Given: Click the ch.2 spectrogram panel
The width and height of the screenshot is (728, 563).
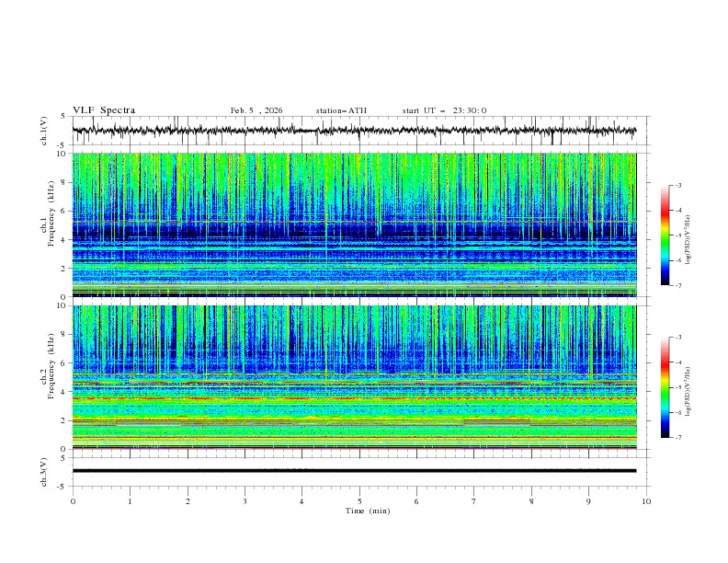Looking at the screenshot, I should tap(354, 377).
